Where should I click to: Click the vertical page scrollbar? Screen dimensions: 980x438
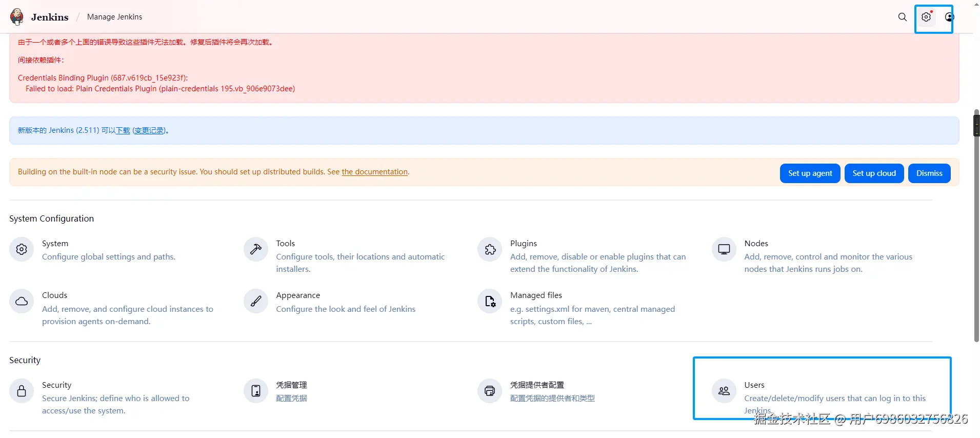[976, 226]
